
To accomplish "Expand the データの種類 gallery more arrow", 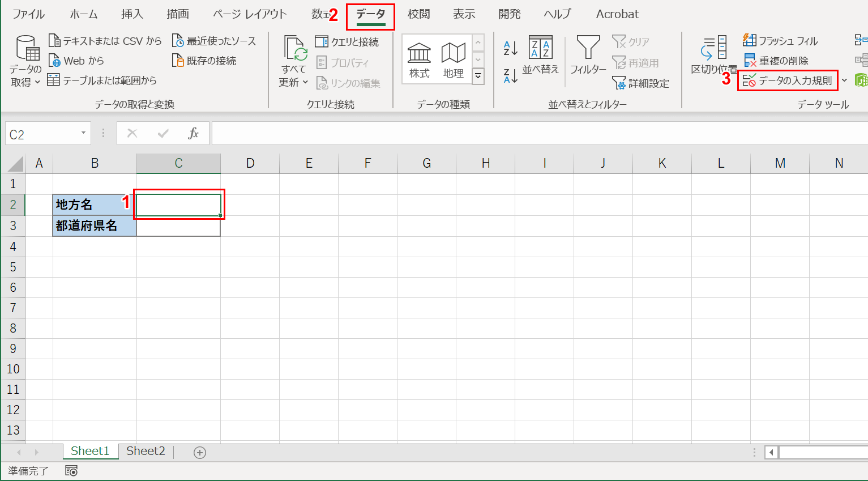I will [x=478, y=75].
